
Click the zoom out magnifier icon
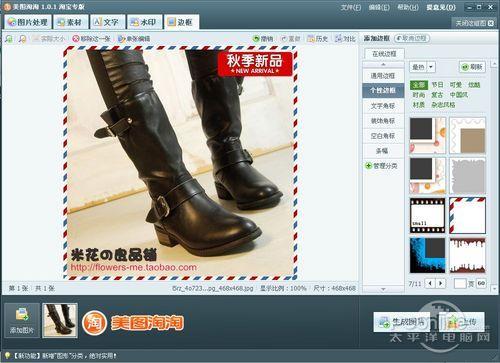22,39
